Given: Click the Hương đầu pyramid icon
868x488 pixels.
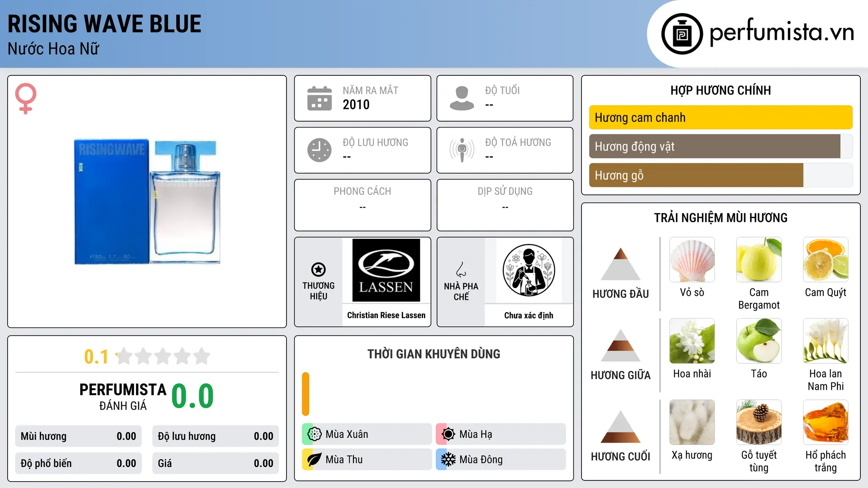Looking at the screenshot, I should 620,264.
